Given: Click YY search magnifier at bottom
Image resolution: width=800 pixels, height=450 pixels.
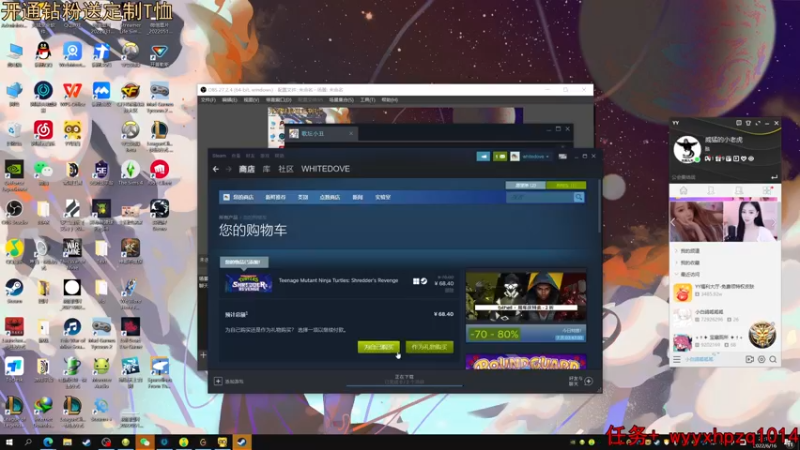Looking at the screenshot, I should [x=773, y=360].
